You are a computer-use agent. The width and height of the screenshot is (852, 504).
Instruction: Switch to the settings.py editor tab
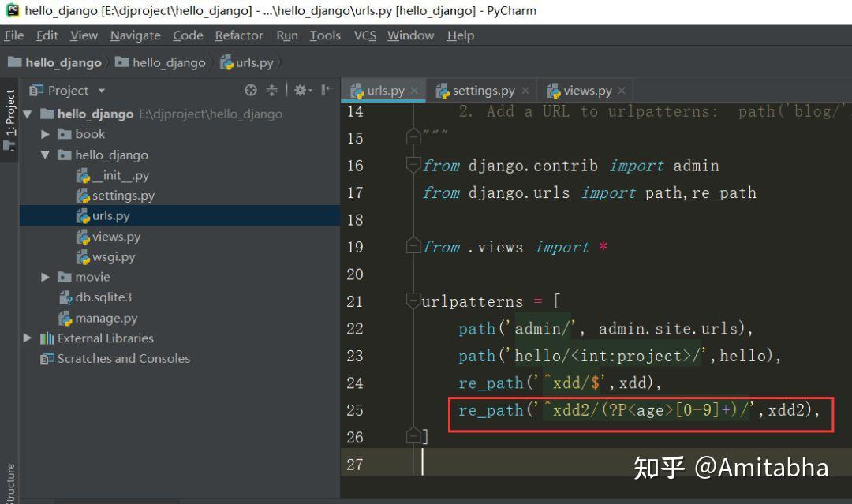pyautogui.click(x=482, y=91)
